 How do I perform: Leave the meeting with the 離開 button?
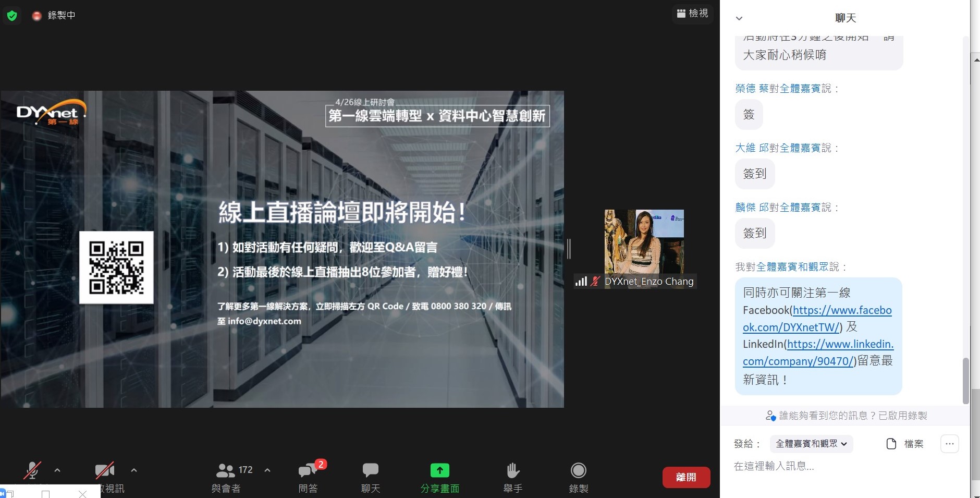[x=685, y=477]
